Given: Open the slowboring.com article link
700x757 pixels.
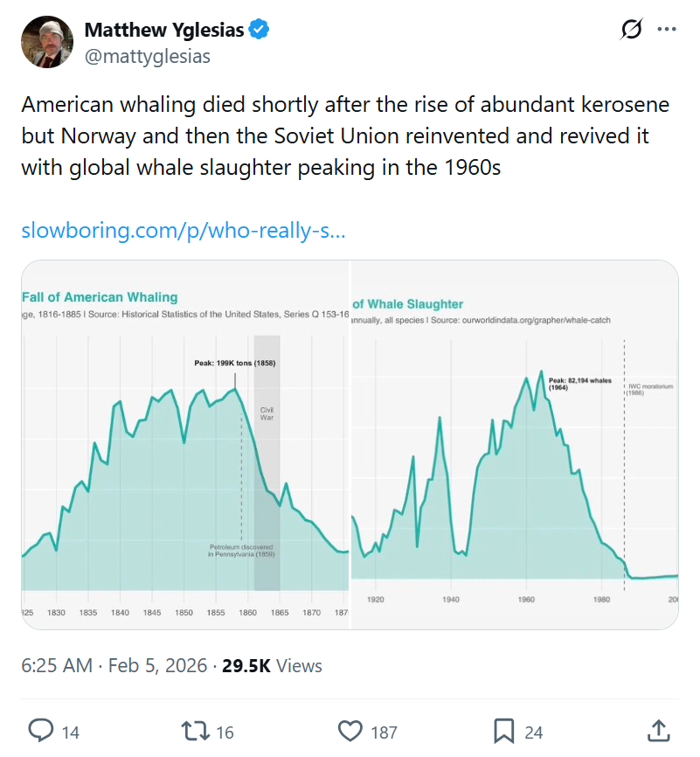Looking at the screenshot, I should tap(184, 232).
